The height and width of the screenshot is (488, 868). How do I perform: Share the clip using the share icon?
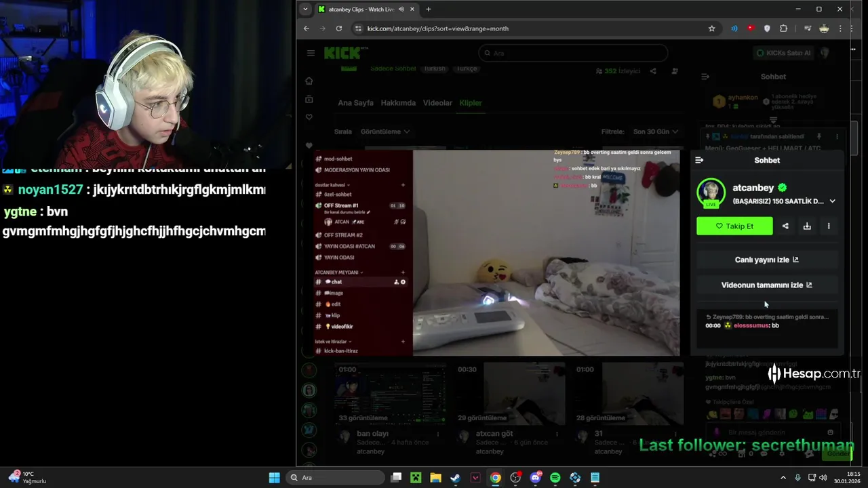tap(785, 226)
